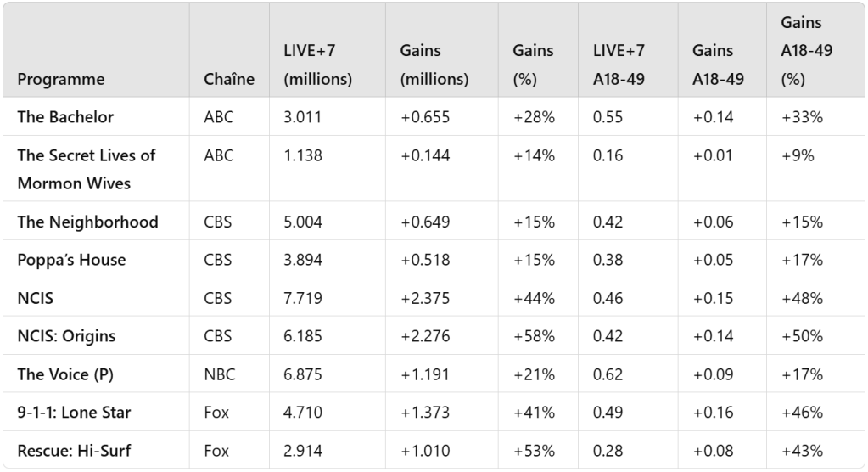This screenshot has height=472, width=868.
Task: Click The Bachelor programme cell
Action: coord(65,117)
